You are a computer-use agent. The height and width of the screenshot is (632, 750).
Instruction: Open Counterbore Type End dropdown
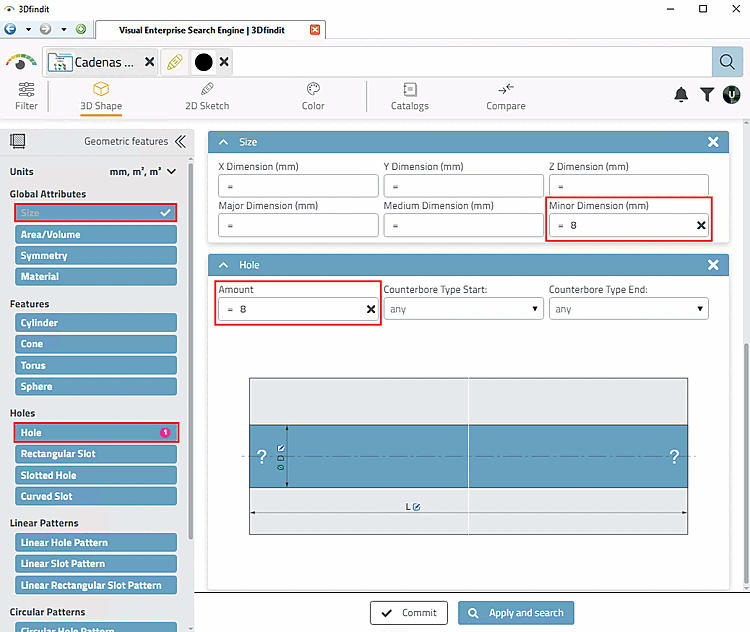point(629,309)
